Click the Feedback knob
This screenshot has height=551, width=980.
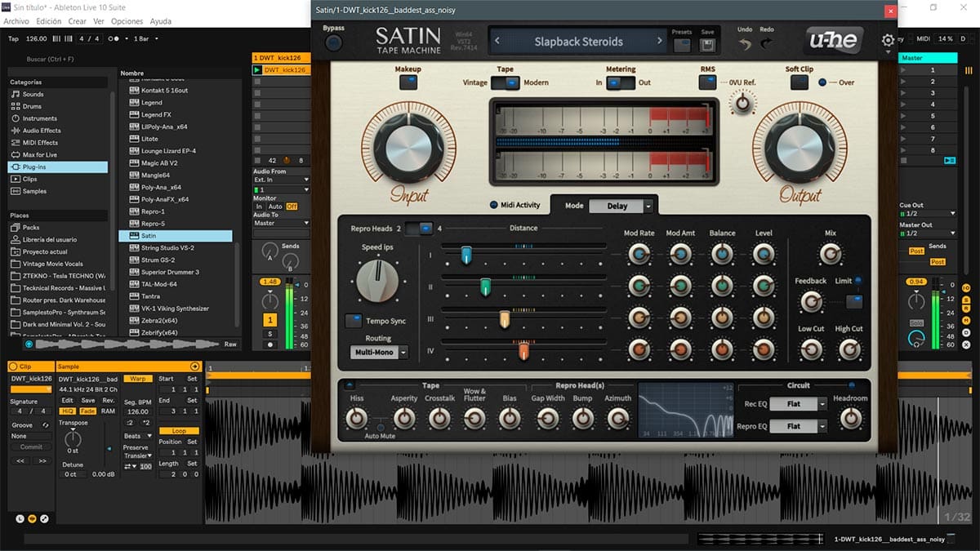coord(810,302)
